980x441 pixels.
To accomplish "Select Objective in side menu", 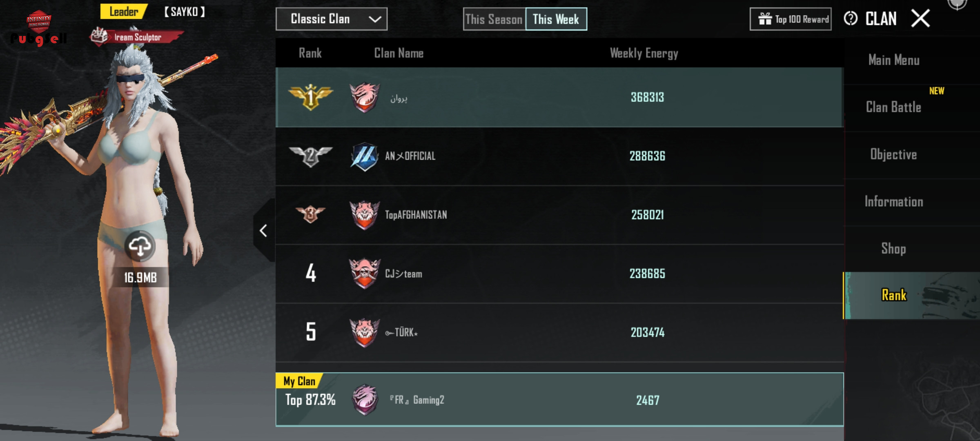I will click(893, 154).
